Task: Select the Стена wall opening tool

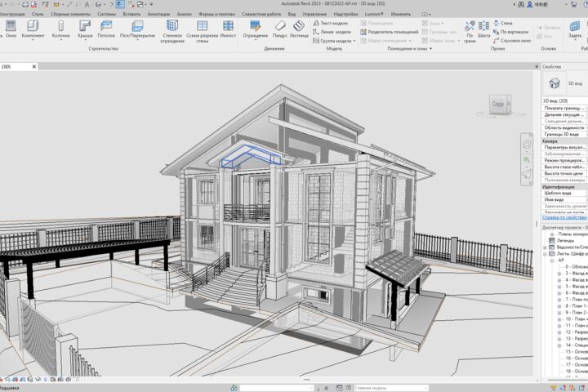Action: click(502, 23)
